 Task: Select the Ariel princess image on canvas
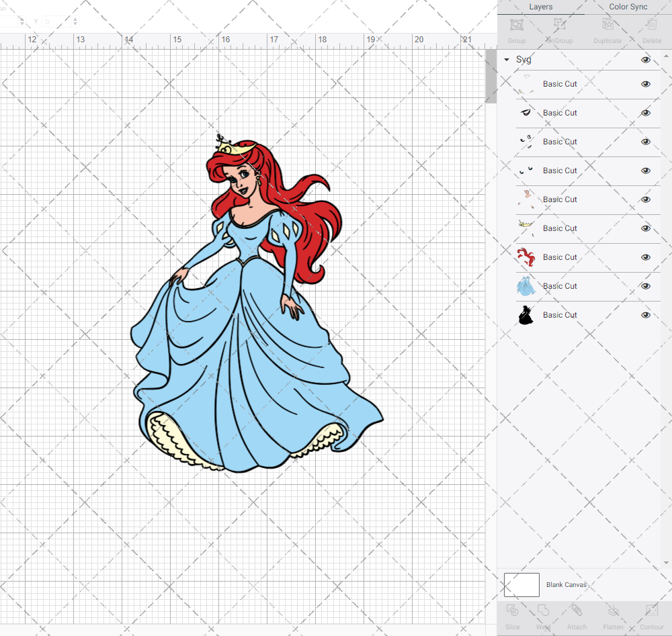[x=256, y=304]
